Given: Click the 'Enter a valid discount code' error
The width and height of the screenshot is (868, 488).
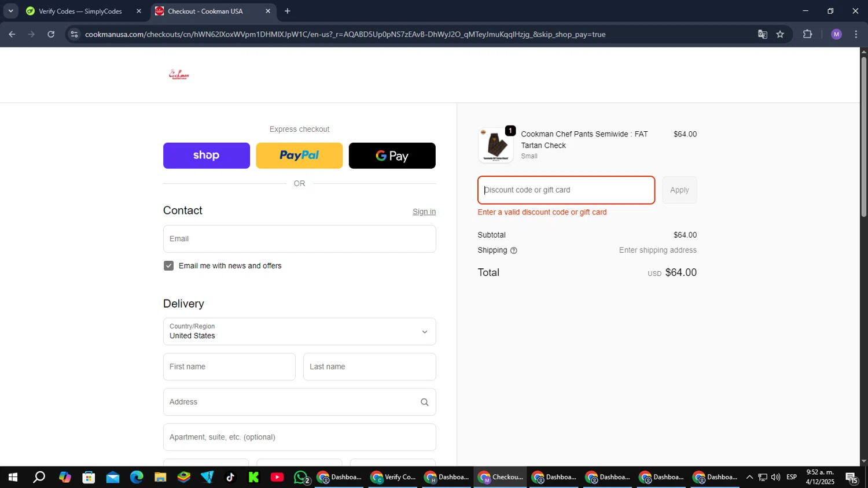Looking at the screenshot, I should tap(542, 212).
